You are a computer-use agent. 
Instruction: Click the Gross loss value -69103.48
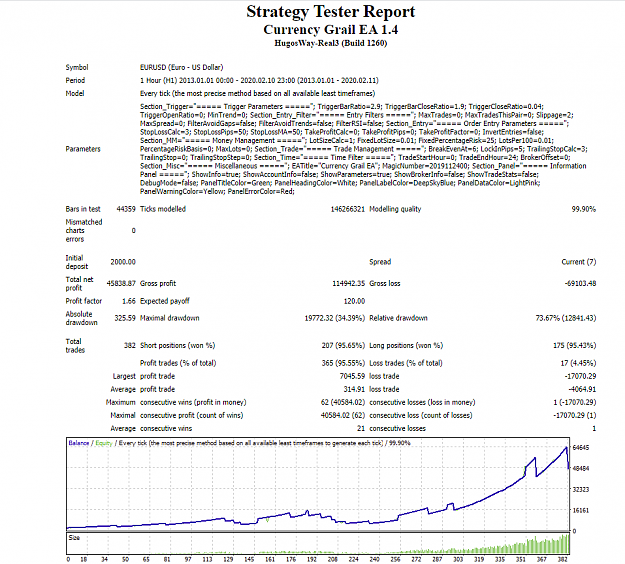pyautogui.click(x=580, y=283)
